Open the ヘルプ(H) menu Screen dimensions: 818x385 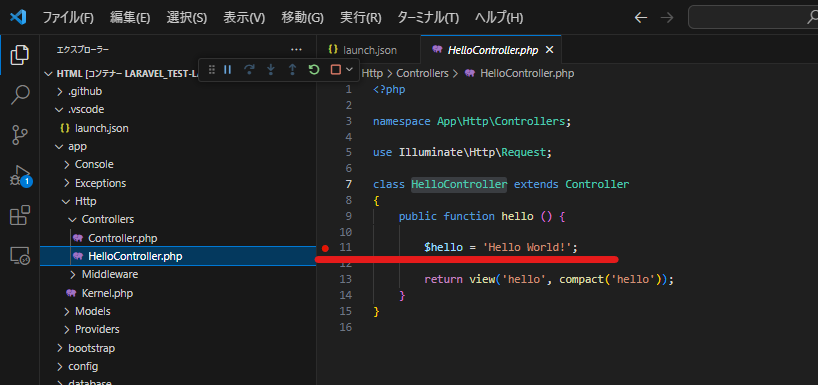point(499,18)
